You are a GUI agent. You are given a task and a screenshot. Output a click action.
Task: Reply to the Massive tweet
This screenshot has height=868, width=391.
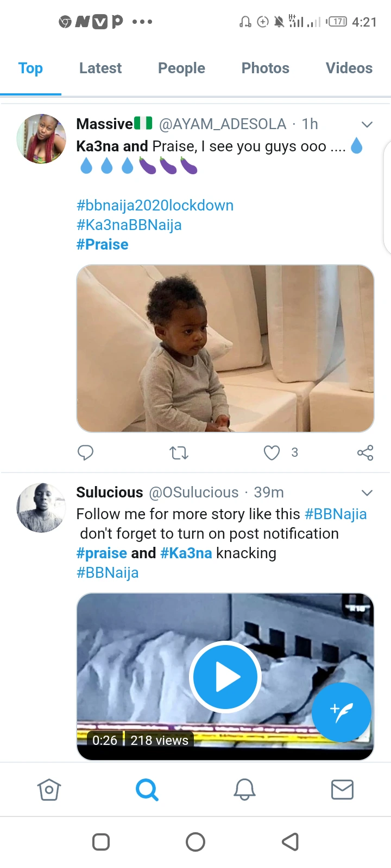coord(85,452)
